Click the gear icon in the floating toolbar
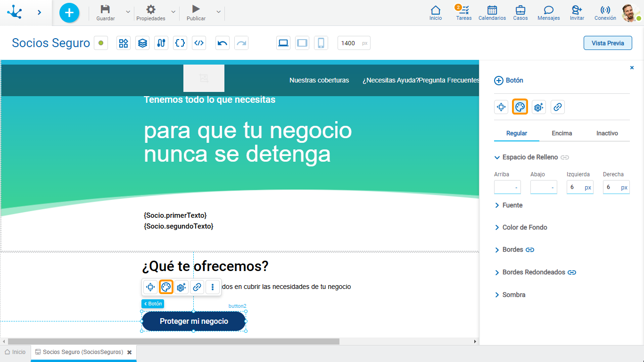This screenshot has width=644, height=362. click(182, 287)
